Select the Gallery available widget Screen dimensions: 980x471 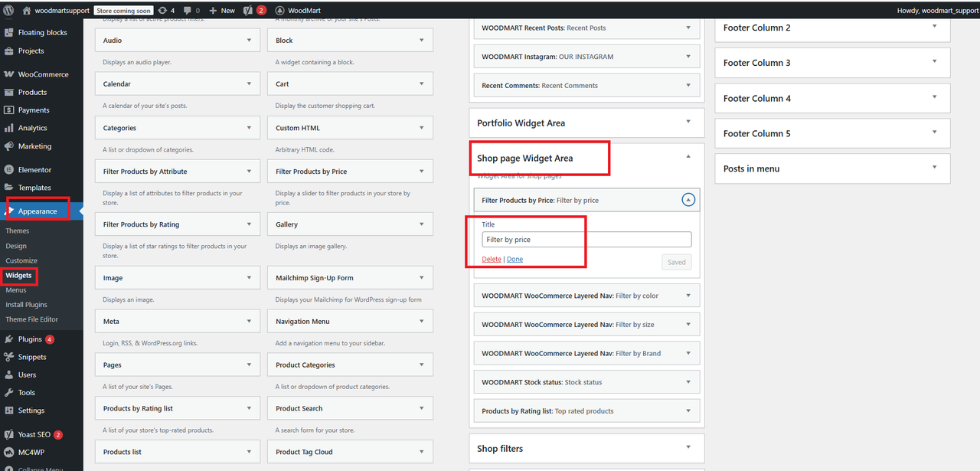coord(351,224)
